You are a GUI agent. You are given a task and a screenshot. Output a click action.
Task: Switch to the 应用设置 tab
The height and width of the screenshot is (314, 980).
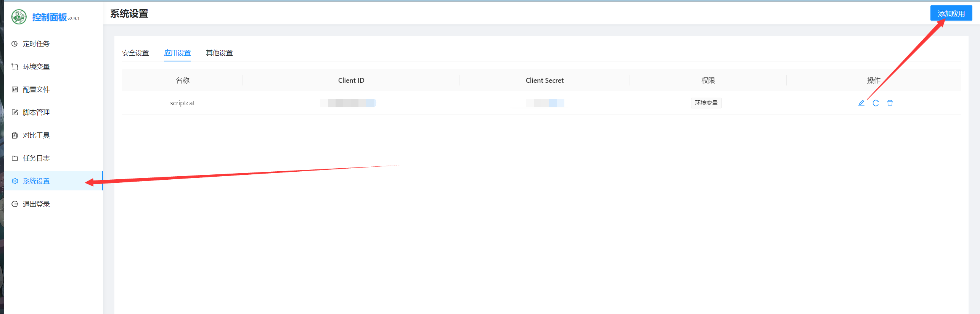coord(177,53)
